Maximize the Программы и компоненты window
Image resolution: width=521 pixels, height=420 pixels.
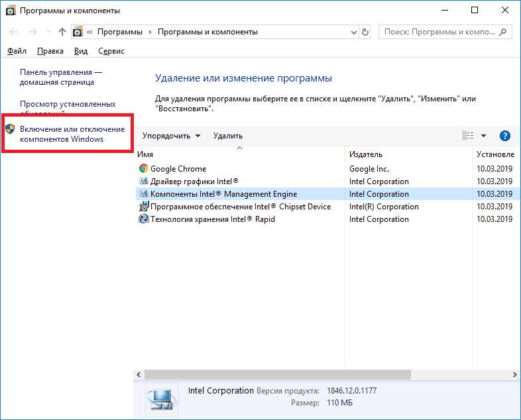click(475, 11)
